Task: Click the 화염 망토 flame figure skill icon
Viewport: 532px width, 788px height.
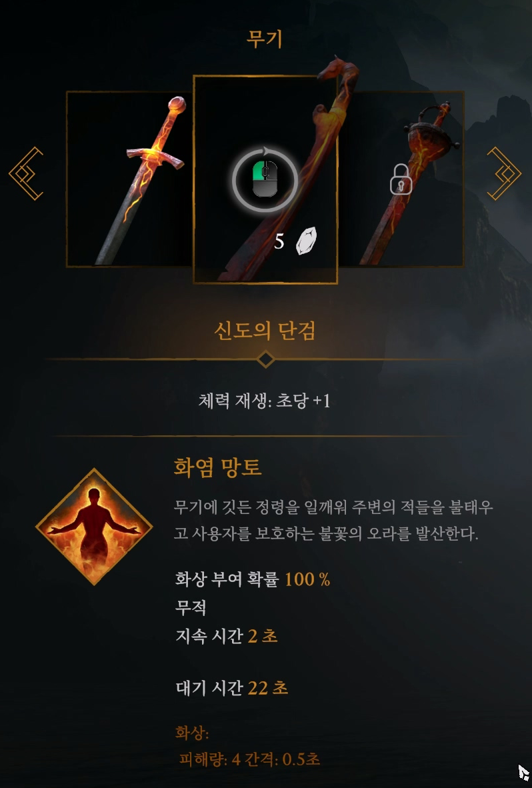Action: tap(94, 526)
